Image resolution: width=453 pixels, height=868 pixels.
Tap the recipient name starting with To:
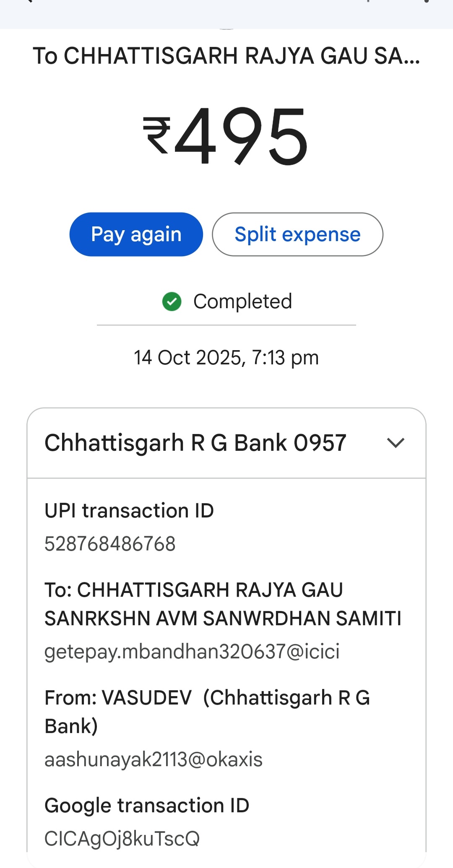(222, 604)
